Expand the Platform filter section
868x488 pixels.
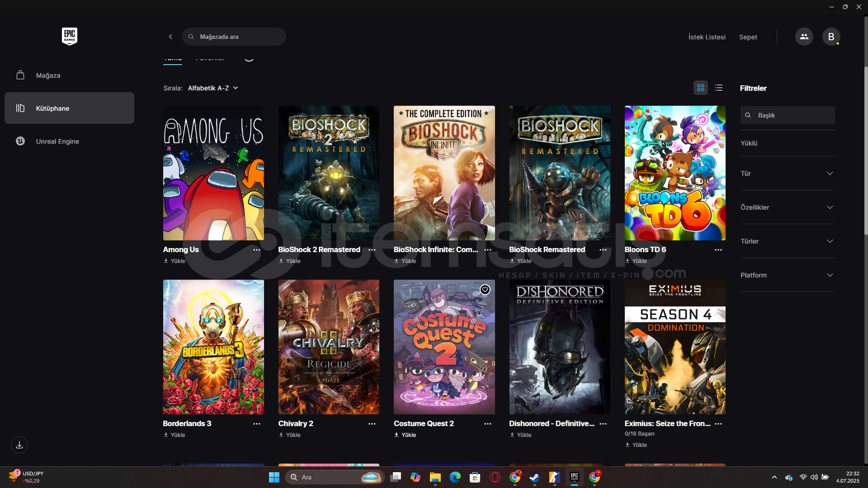pyautogui.click(x=788, y=275)
